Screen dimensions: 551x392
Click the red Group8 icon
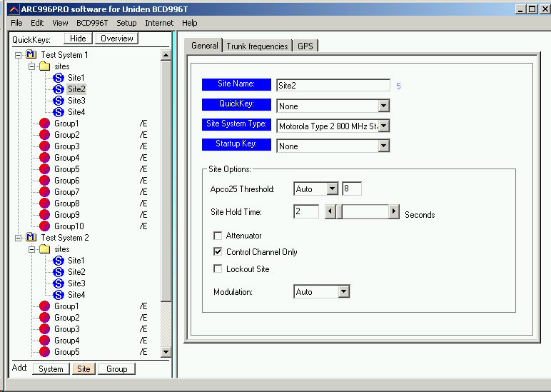pos(45,203)
